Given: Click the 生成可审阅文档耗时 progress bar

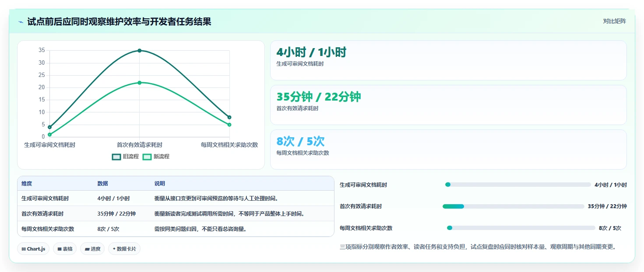Looking at the screenshot, I should click(518, 185).
